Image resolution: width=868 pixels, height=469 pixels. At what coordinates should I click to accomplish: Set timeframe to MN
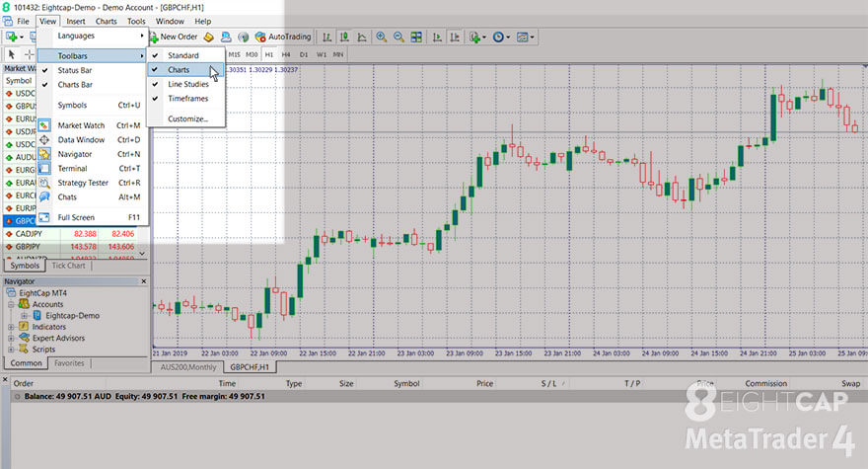338,54
